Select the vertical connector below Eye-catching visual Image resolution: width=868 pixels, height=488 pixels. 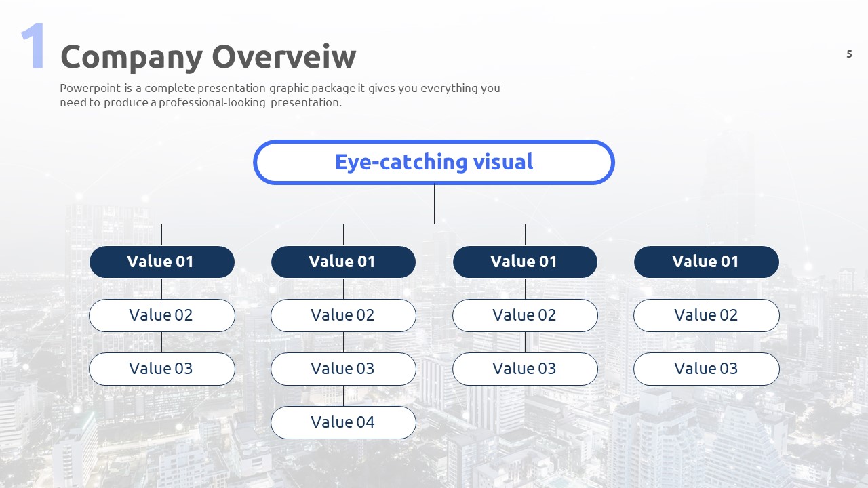click(x=434, y=203)
